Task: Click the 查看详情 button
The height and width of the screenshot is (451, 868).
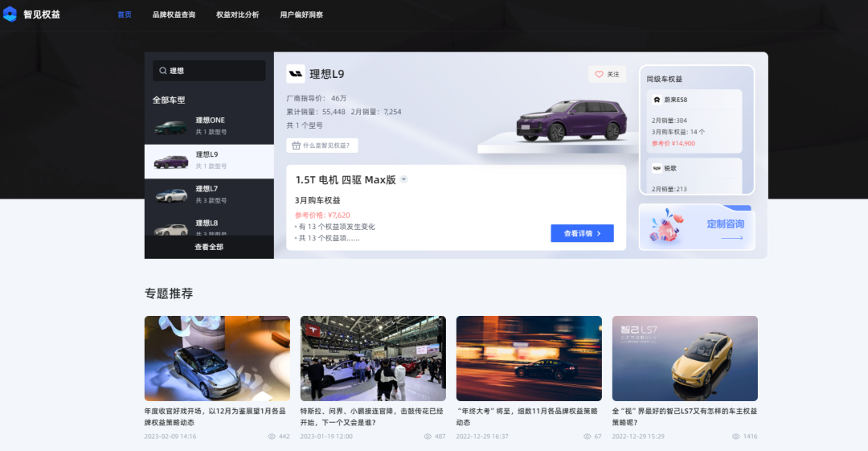Action: [582, 233]
